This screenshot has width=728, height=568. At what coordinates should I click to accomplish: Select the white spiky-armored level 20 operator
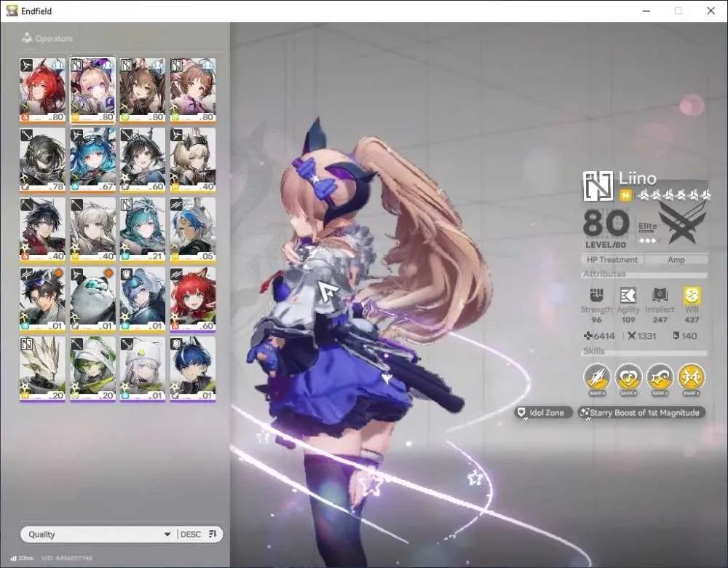click(42, 369)
